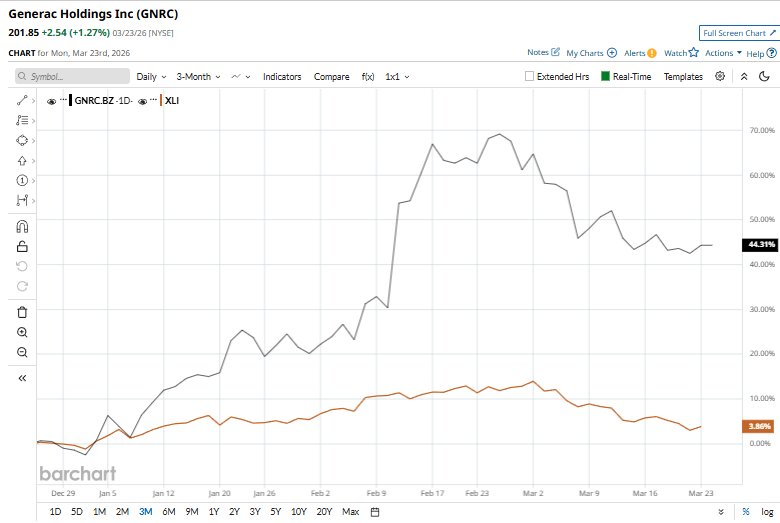Click the Full Screen Chart button
Screen dimensions: 780x523
739,33
